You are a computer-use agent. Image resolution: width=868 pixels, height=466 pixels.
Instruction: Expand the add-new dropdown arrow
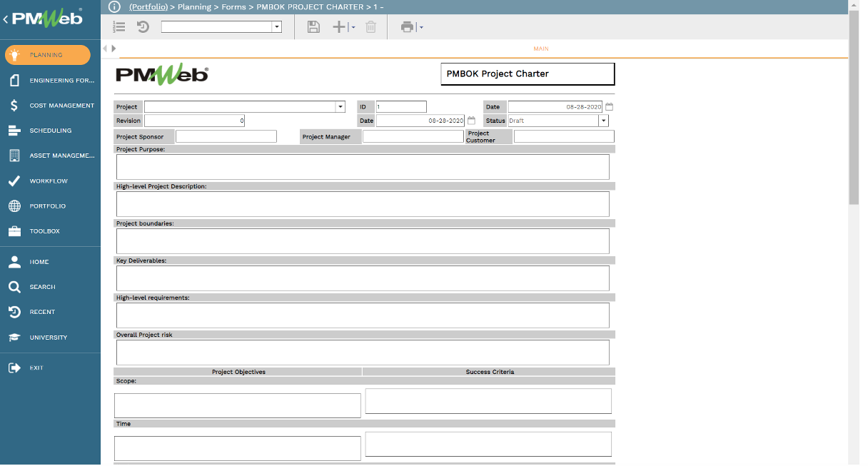(x=352, y=28)
